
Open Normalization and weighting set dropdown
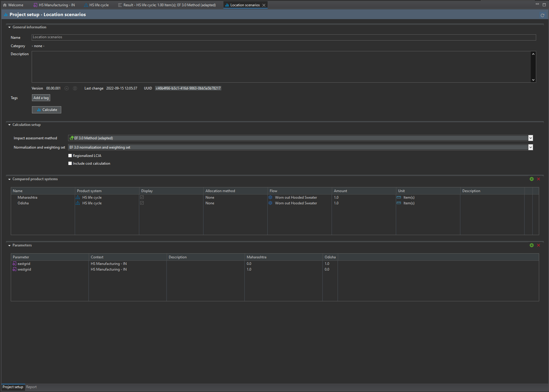(x=530, y=147)
